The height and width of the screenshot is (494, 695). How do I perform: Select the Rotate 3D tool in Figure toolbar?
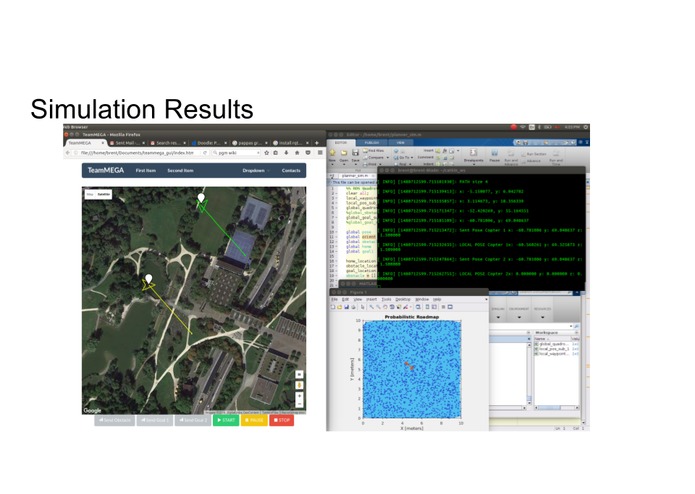(392, 307)
